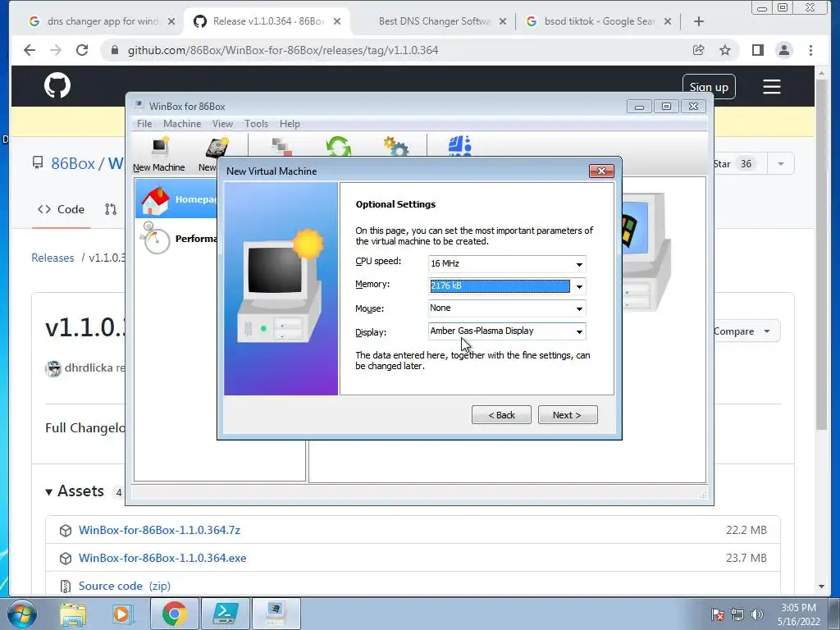Download WinBox-for-86Box-1.1.0.364.7z

click(x=160, y=531)
